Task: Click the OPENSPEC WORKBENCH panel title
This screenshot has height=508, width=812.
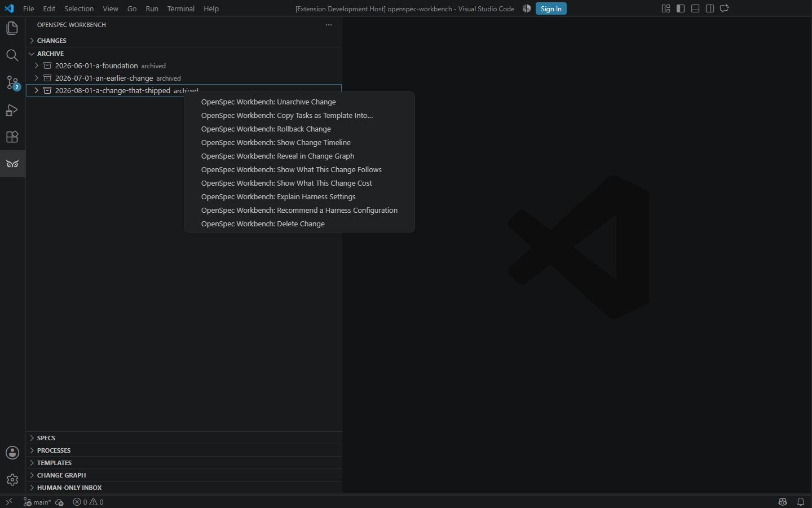Action: pos(72,25)
